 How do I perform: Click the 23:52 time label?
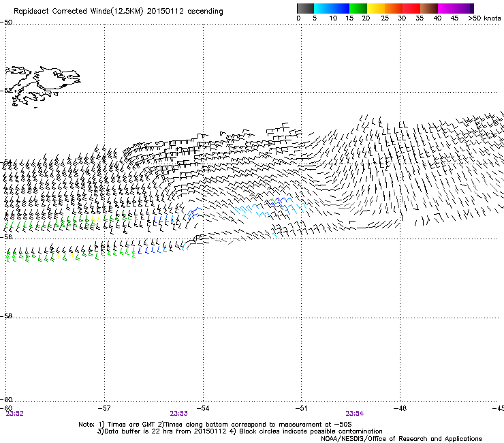(14, 414)
